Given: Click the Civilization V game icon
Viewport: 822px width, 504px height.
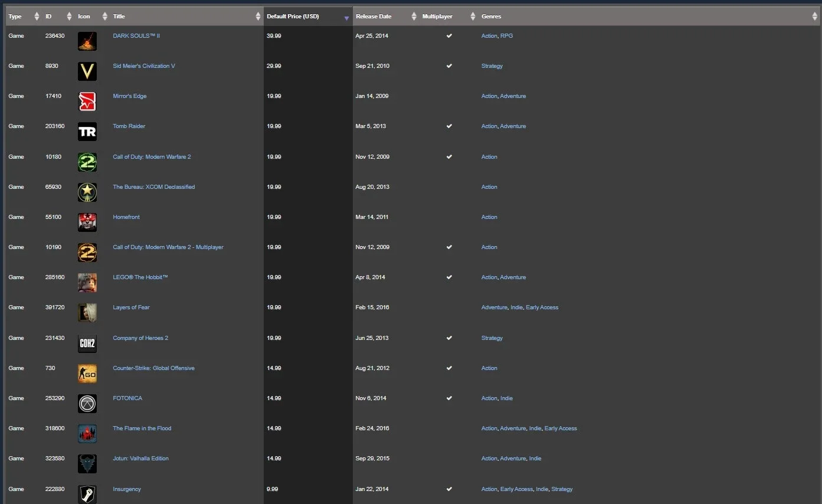Looking at the screenshot, I should [87, 71].
